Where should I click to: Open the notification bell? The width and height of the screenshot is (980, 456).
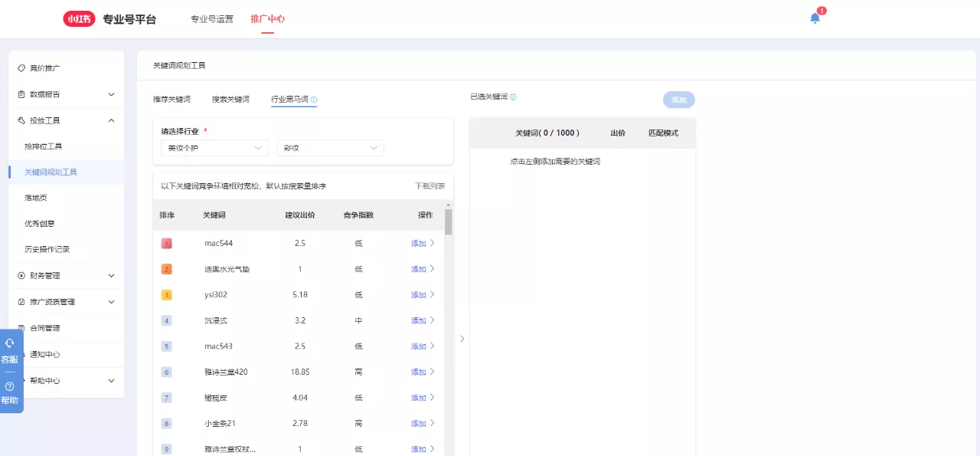[x=815, y=18]
